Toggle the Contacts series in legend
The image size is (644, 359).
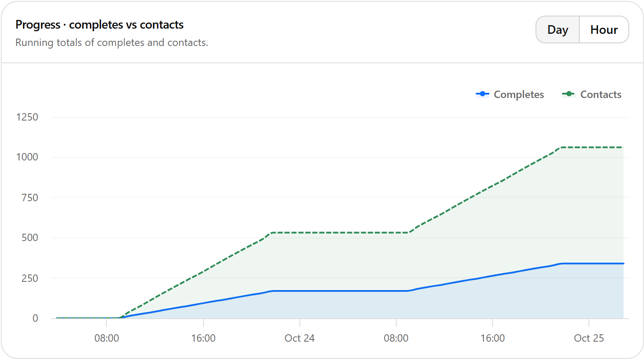pos(592,95)
